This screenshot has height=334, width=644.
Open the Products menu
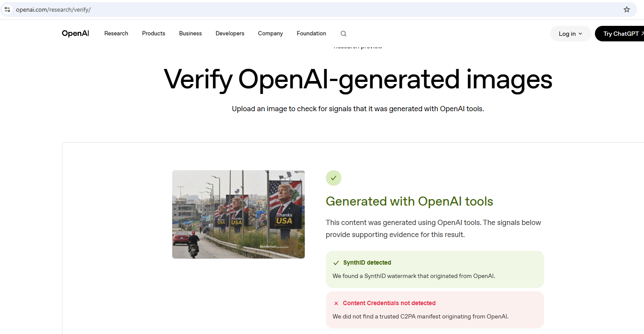click(154, 33)
